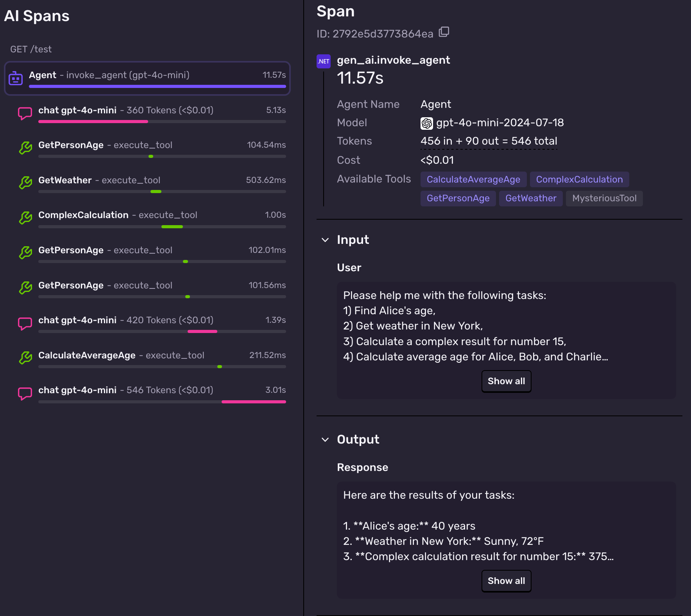Click the Agent robot icon
Screen dimensions: 691x616
coord(16,78)
